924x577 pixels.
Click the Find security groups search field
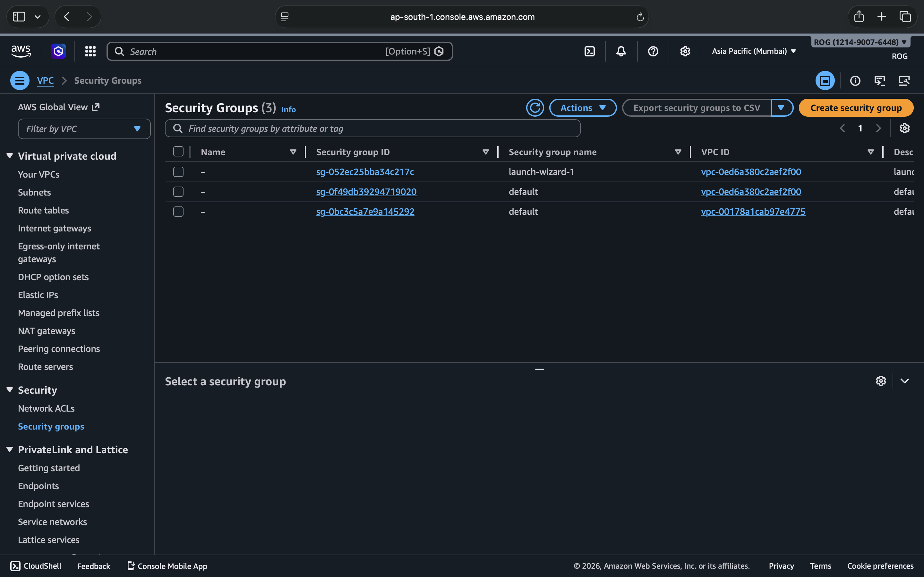372,129
